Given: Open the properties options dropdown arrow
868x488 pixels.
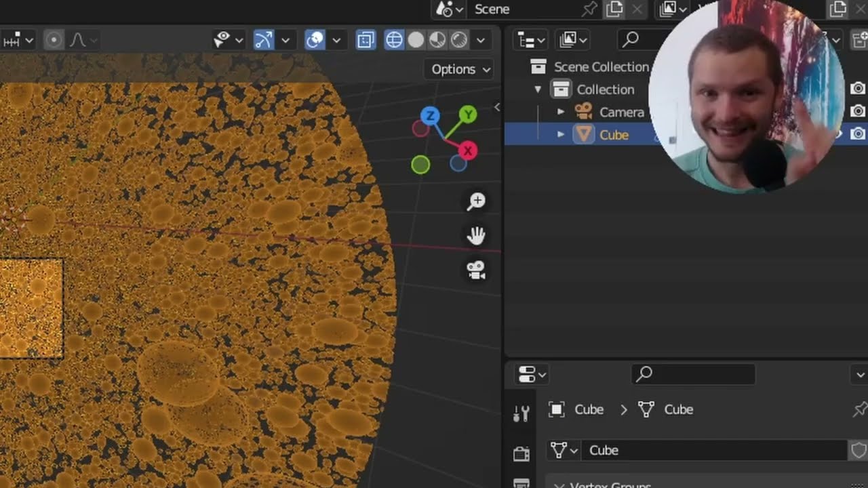Looking at the screenshot, I should 860,375.
